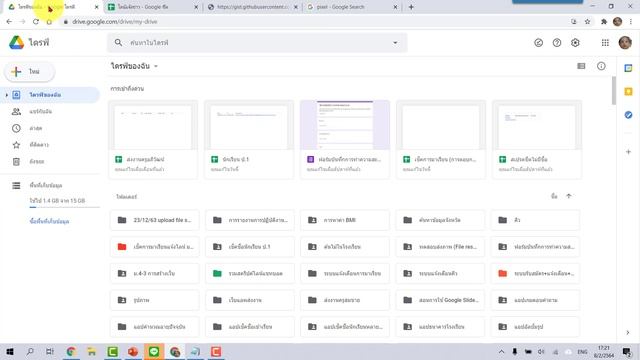Reload the page with the refresh icon
This screenshot has width=640, height=360.
point(36,22)
